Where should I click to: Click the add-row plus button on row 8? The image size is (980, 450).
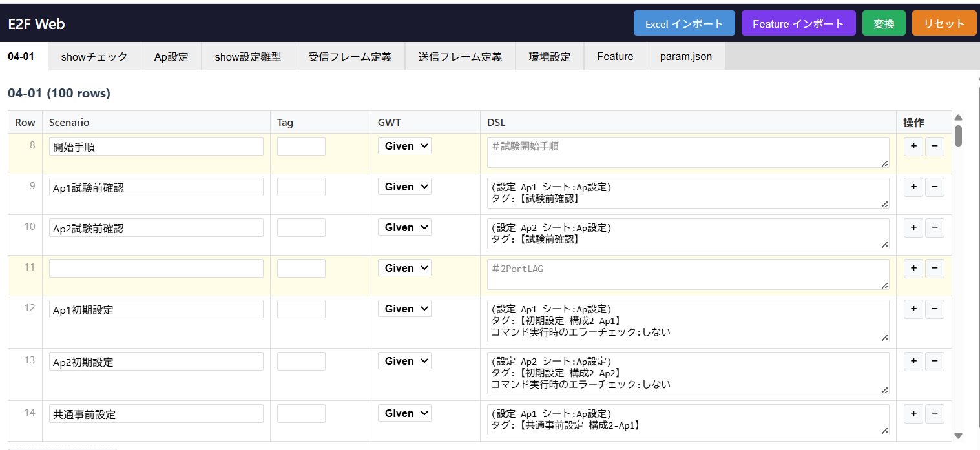[x=913, y=146]
